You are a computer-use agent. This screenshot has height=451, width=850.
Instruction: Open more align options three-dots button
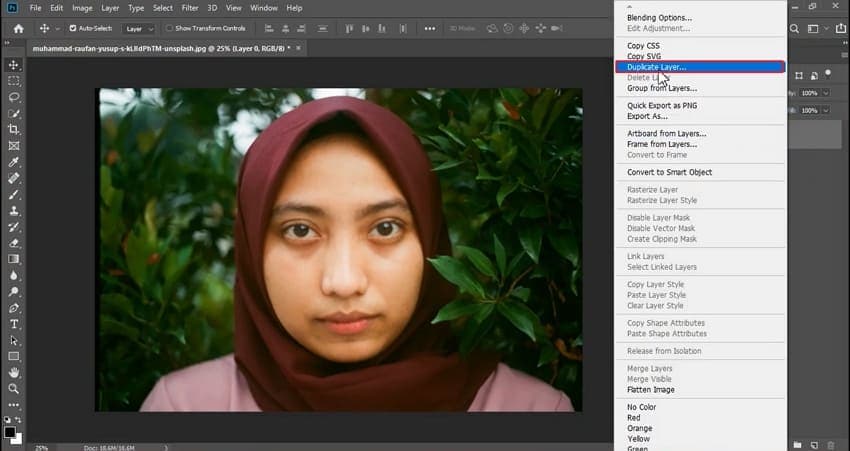(x=430, y=29)
